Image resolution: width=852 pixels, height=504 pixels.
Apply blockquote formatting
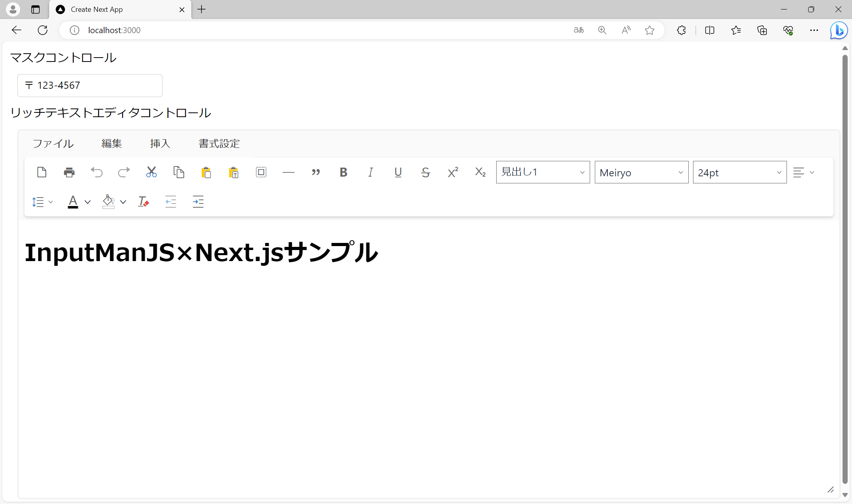click(x=316, y=172)
